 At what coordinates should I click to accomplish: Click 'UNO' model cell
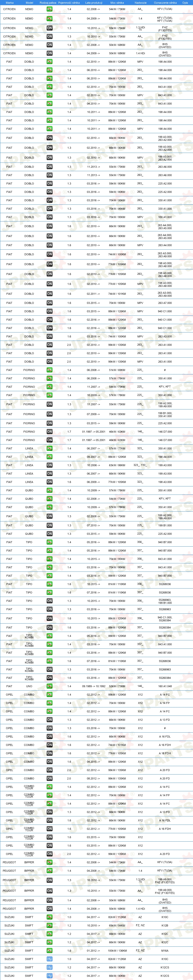click(x=29, y=686)
